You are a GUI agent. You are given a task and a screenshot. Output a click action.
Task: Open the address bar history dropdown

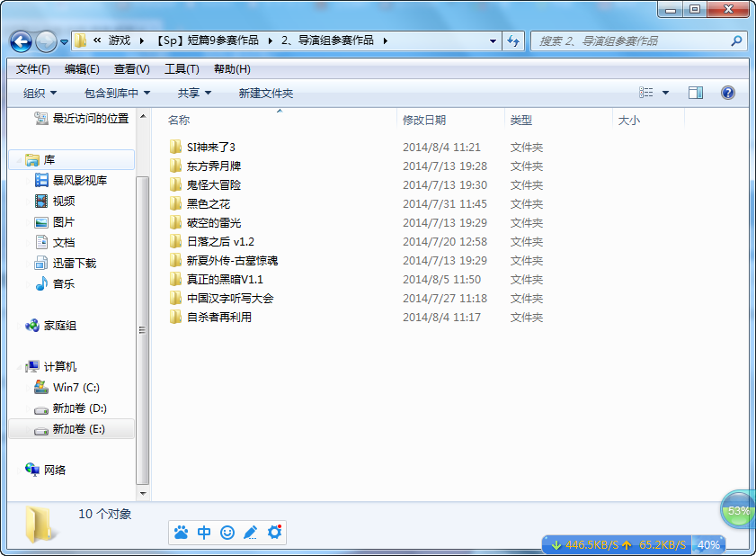(x=493, y=41)
